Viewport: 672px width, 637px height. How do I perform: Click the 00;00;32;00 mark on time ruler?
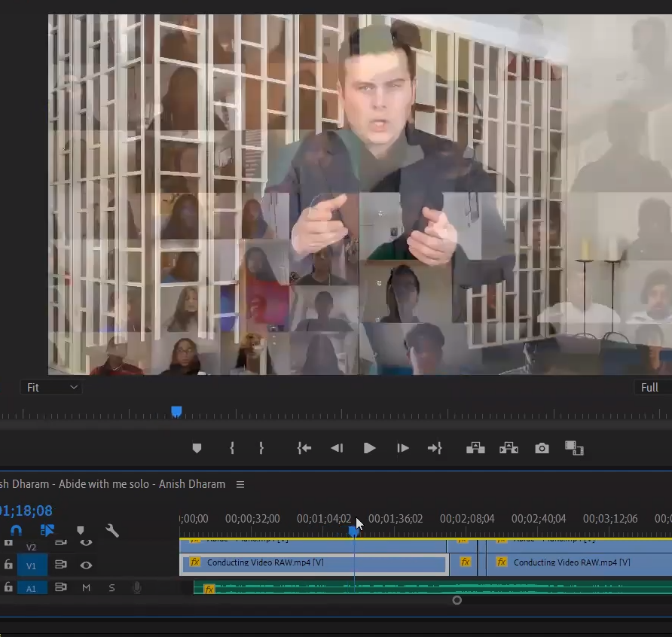pyautogui.click(x=252, y=519)
